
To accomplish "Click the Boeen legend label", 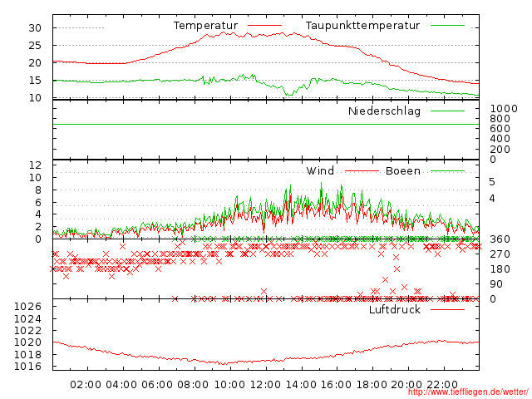I will (403, 171).
